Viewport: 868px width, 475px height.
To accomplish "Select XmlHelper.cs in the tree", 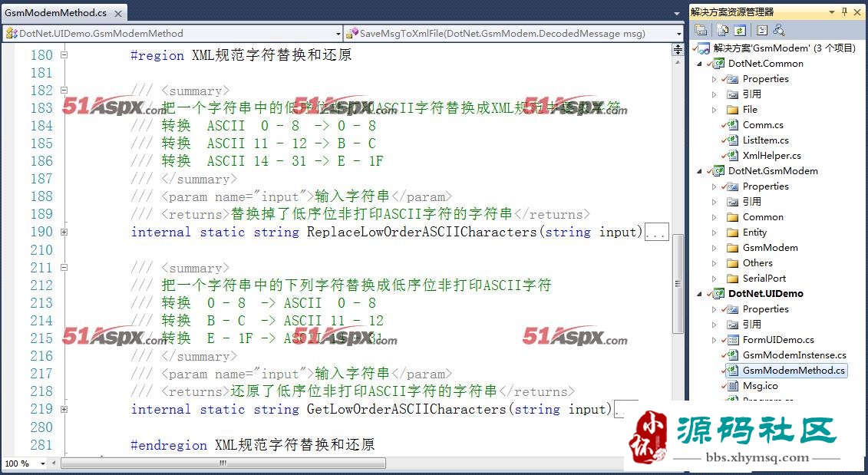I will click(771, 156).
